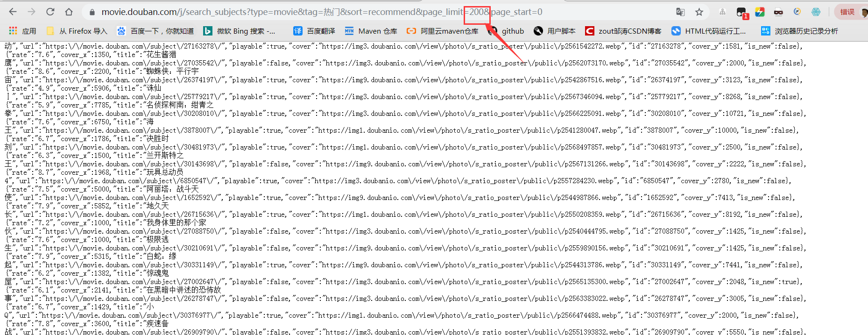Click the id value "27163278"
Screen dimensions: 868x335
(x=666, y=46)
